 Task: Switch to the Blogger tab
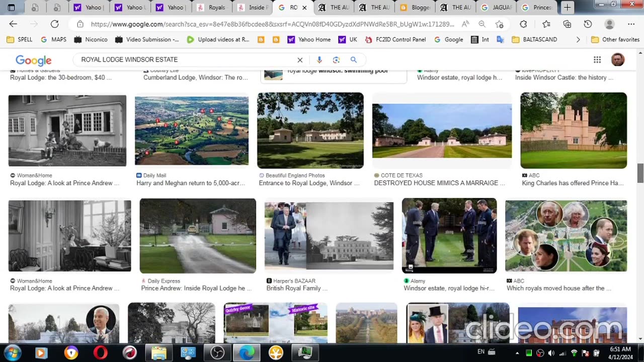click(415, 8)
